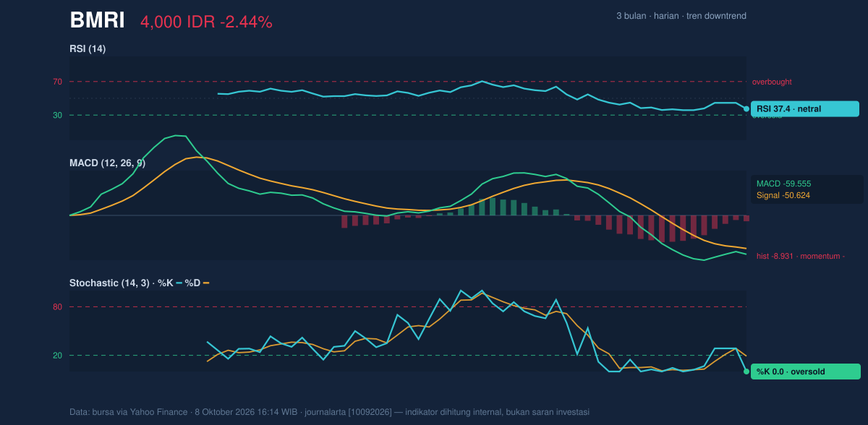Click the Signal -50.624 legend value
868x425 pixels.
coord(783,195)
